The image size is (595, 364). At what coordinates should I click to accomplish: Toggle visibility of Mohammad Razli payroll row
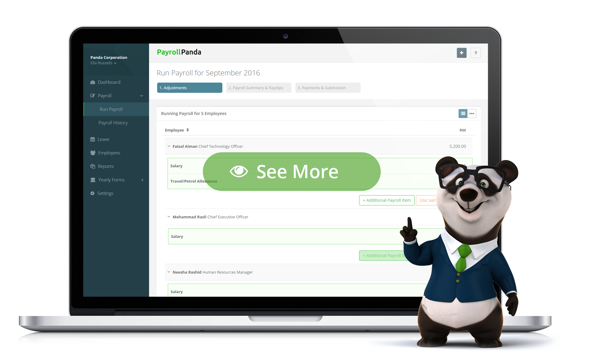point(168,217)
